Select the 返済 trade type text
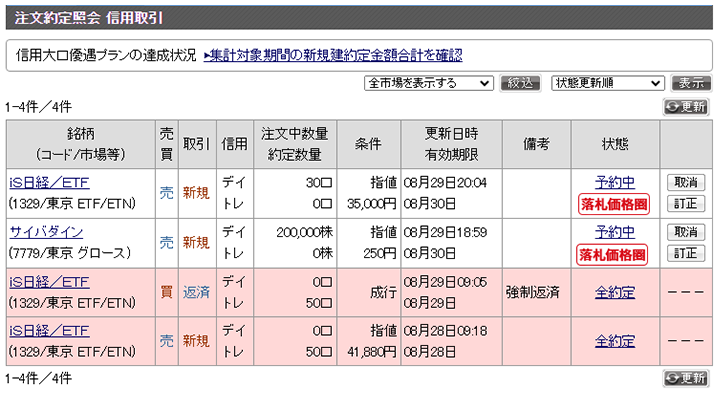 point(197,292)
